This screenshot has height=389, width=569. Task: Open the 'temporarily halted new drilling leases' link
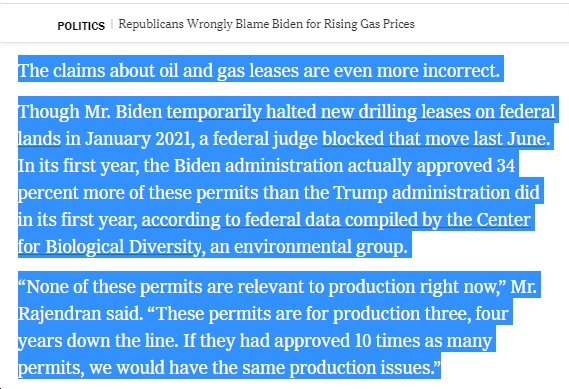point(361,111)
